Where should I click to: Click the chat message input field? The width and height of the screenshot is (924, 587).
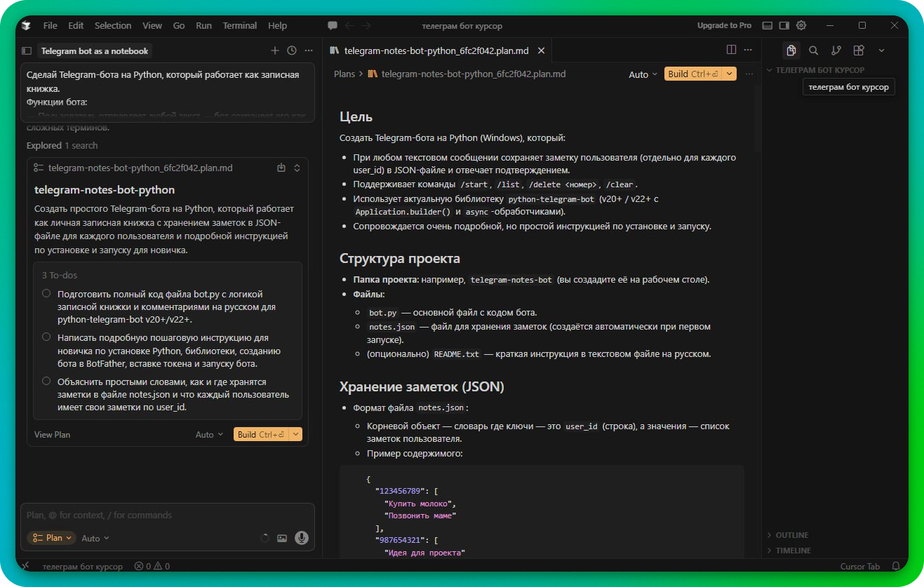[167, 515]
